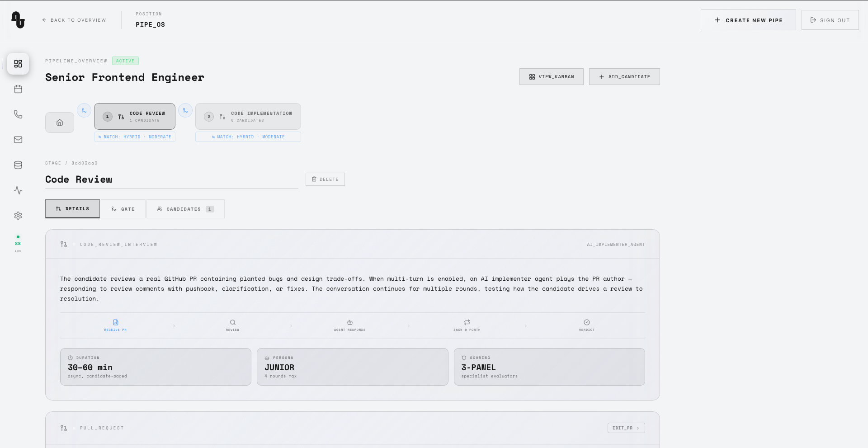The image size is (868, 448).
Task: Click the Senior Frontend Engineer heading
Action: coord(125,77)
